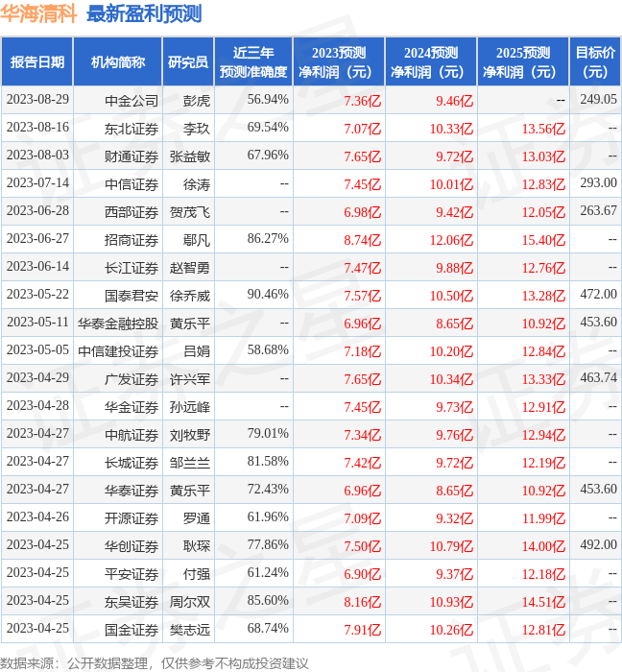The width and height of the screenshot is (622, 672).
Task: Click target price 263.67
Action: click(598, 211)
